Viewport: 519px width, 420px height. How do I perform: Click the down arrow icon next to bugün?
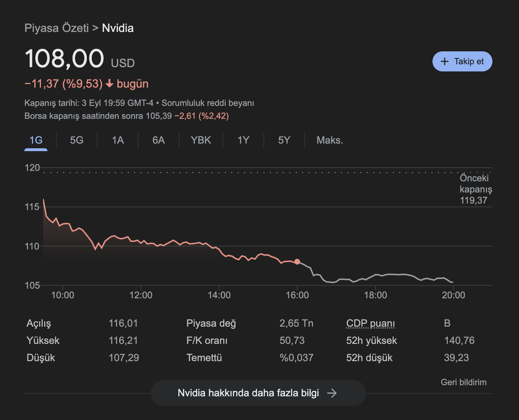109,84
